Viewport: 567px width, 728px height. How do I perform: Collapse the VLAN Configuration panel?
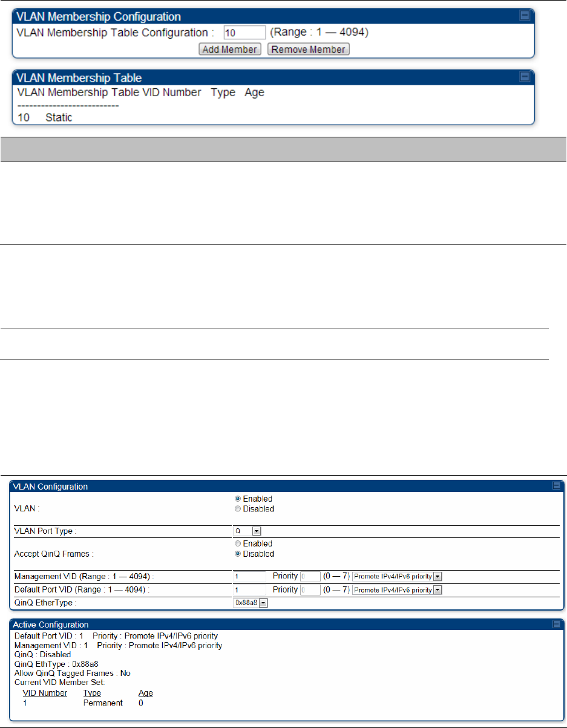(556, 486)
